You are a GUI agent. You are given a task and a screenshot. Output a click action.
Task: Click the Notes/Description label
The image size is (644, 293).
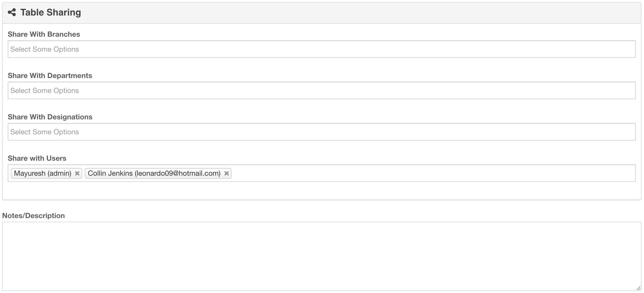(x=34, y=215)
